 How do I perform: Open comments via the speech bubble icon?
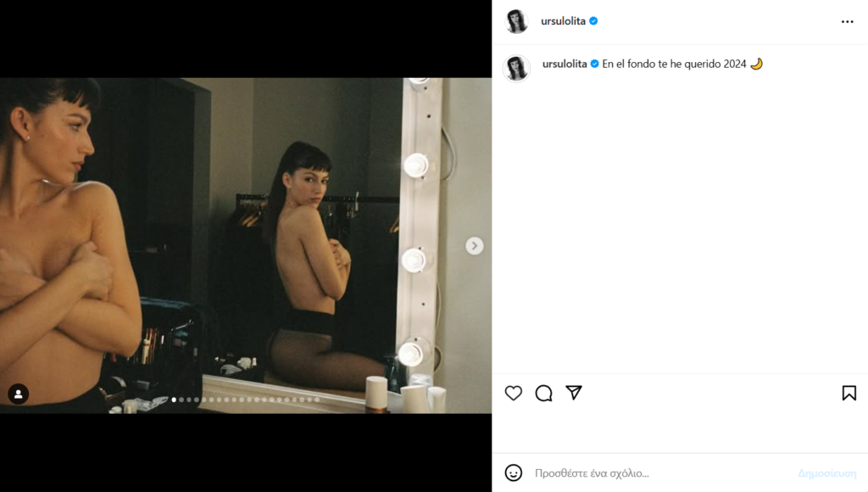point(543,393)
